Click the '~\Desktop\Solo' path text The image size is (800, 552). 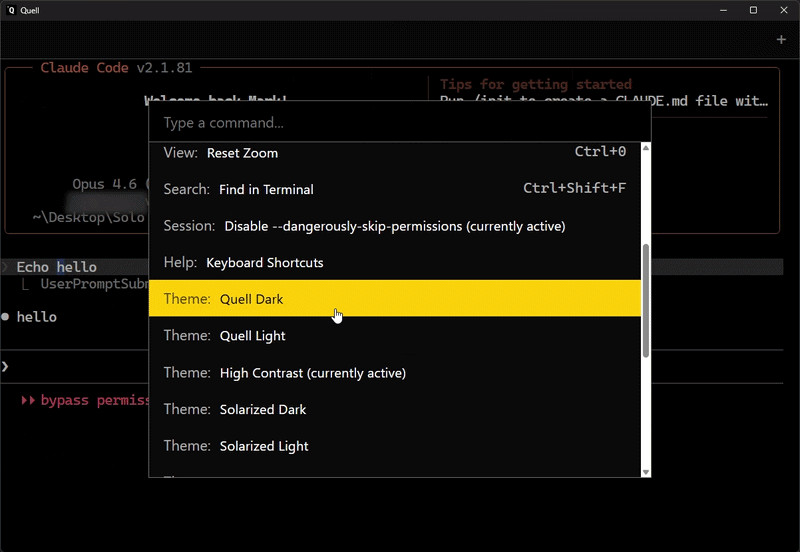click(x=89, y=217)
